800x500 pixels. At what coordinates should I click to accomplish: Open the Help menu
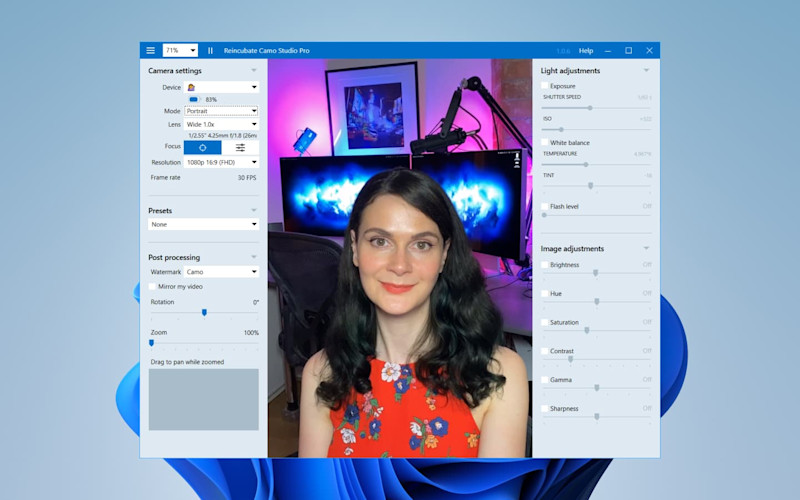click(586, 50)
